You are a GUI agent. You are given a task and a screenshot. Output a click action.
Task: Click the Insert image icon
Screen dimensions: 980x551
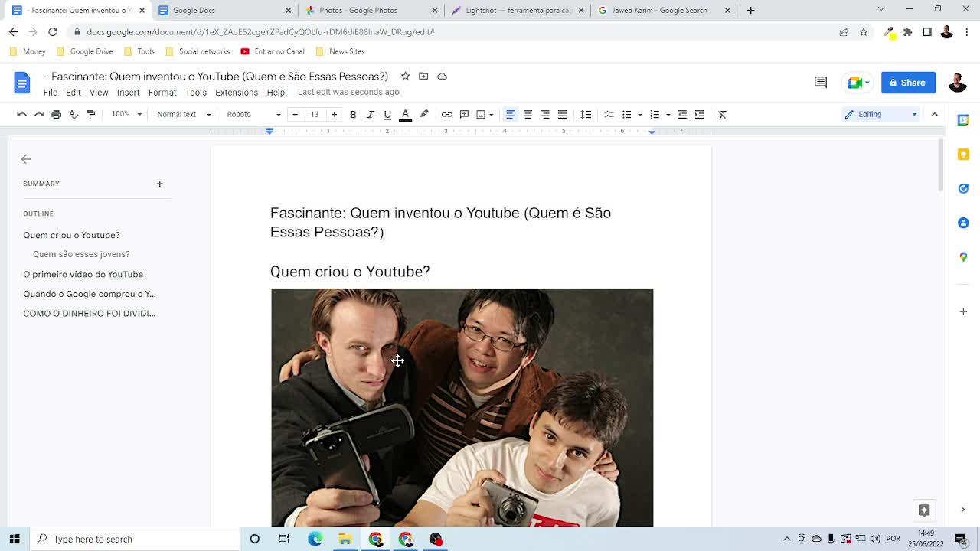coord(481,114)
